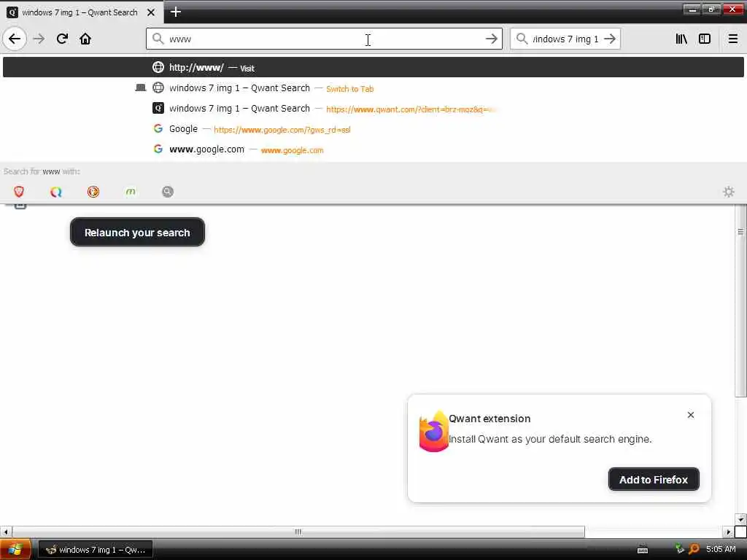Viewport: 747px width, 560px height.
Task: Select www.google.com suggestion
Action: [x=373, y=149]
